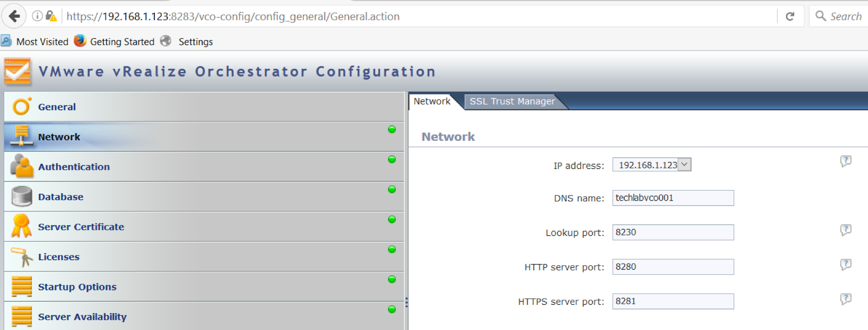The image size is (868, 330).
Task: Click the Firefox Getting Started bookmark icon
Action: [x=80, y=41]
